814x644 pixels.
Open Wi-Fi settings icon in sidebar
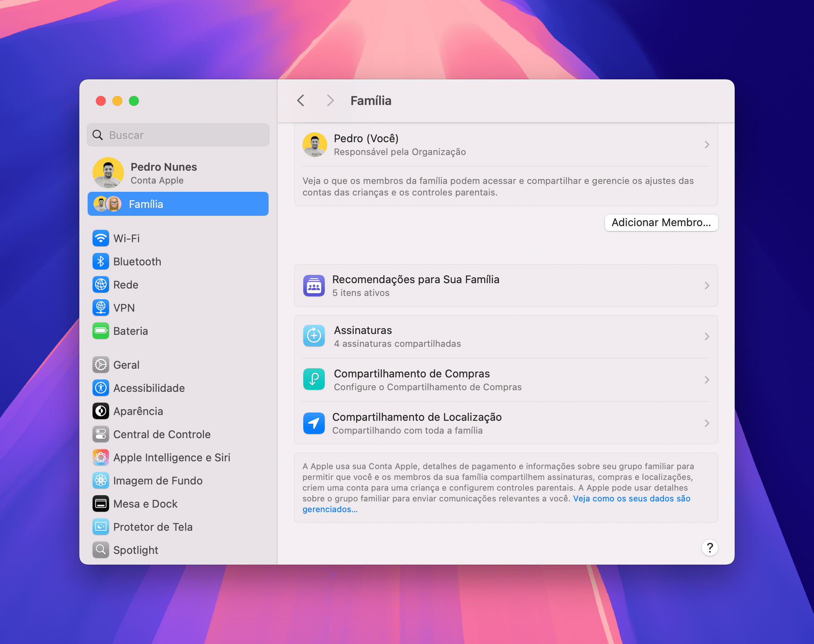point(101,239)
